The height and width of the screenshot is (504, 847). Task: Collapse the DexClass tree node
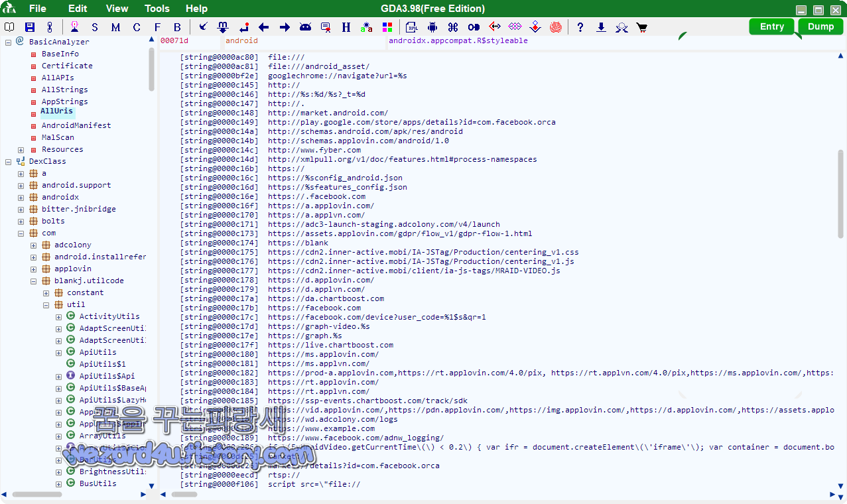click(8, 161)
